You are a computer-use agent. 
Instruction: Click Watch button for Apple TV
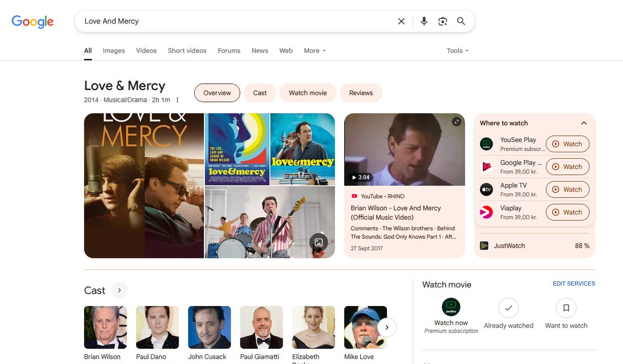coord(568,190)
